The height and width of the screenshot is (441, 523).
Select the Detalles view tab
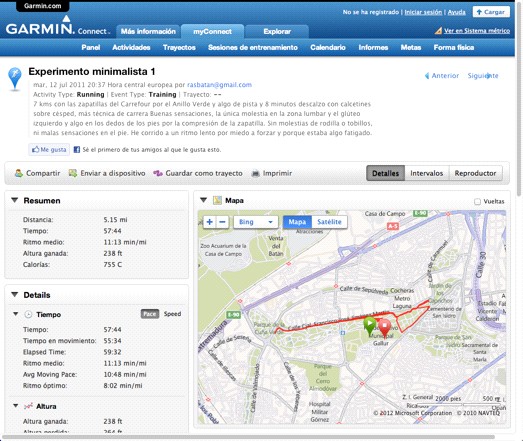tap(386, 173)
